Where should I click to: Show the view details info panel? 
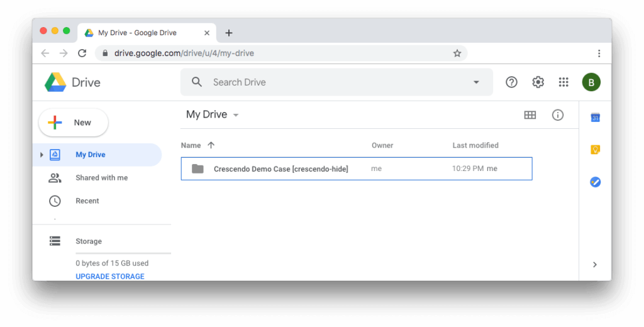click(557, 115)
